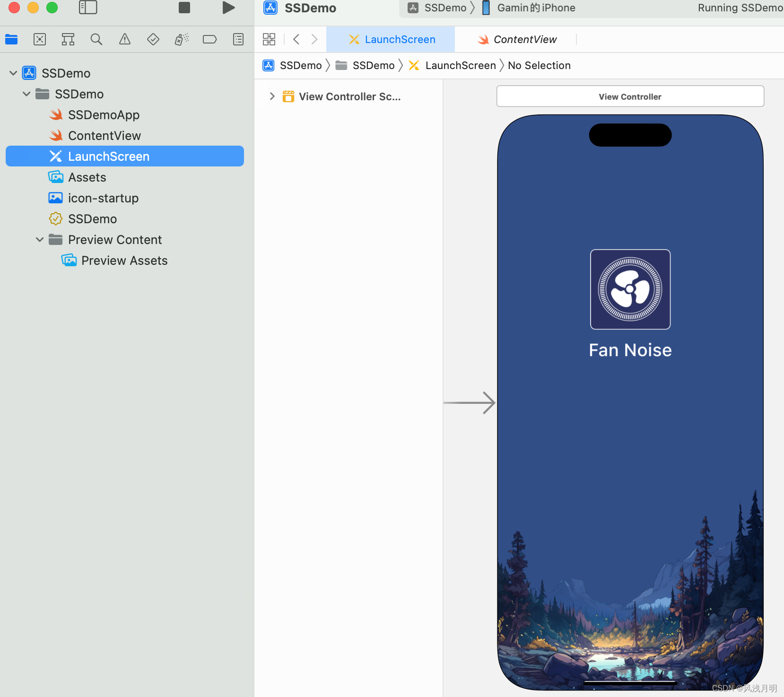
Task: Stop the running SSDemo app
Action: (184, 8)
